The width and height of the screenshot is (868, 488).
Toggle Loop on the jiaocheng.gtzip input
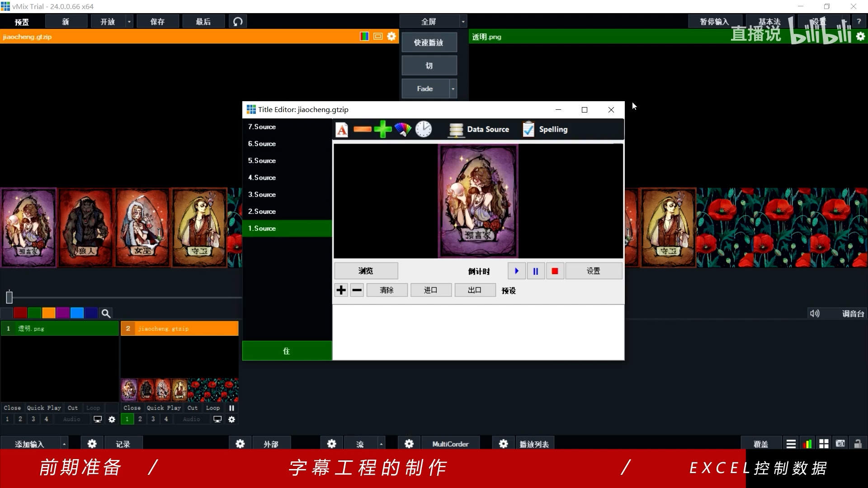[x=212, y=408]
